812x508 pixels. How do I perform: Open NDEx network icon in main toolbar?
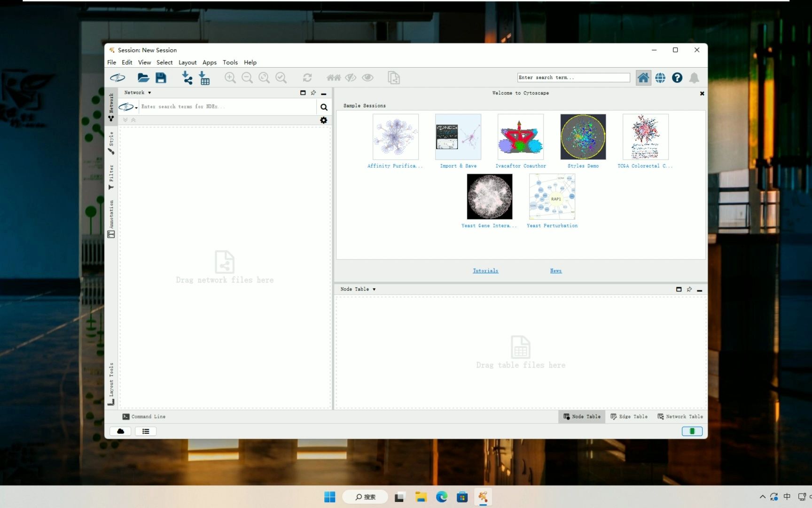pyautogui.click(x=117, y=78)
